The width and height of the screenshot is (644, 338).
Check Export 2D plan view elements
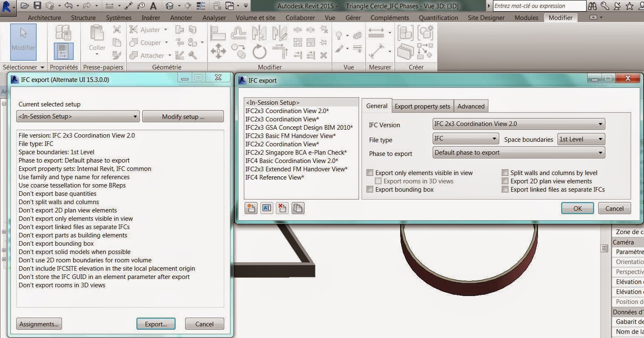[505, 181]
